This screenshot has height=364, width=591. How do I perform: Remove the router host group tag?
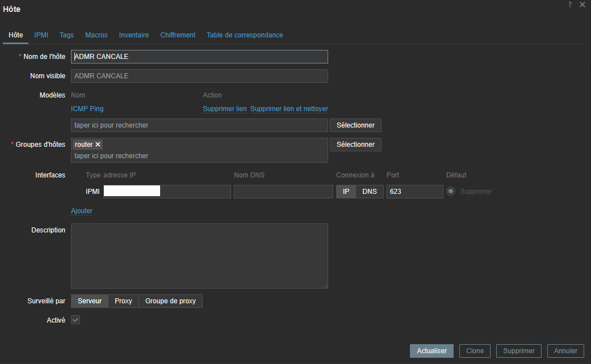tap(98, 145)
